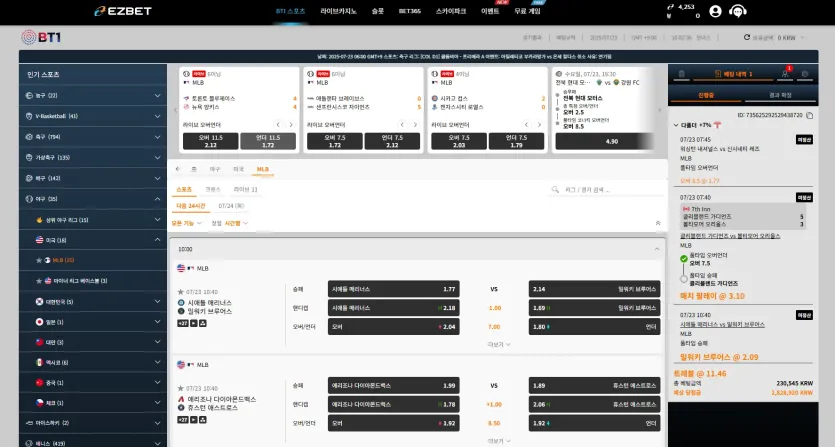The image size is (835, 447).
Task: Open the 모든 기능 filter dropdown
Action: click(186, 223)
